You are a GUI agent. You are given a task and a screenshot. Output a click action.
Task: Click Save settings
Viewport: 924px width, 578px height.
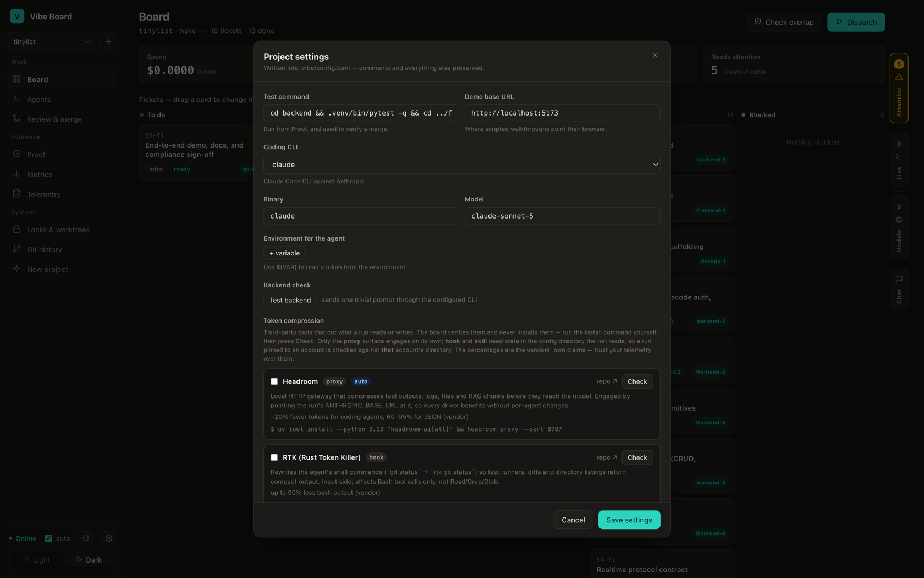click(629, 520)
